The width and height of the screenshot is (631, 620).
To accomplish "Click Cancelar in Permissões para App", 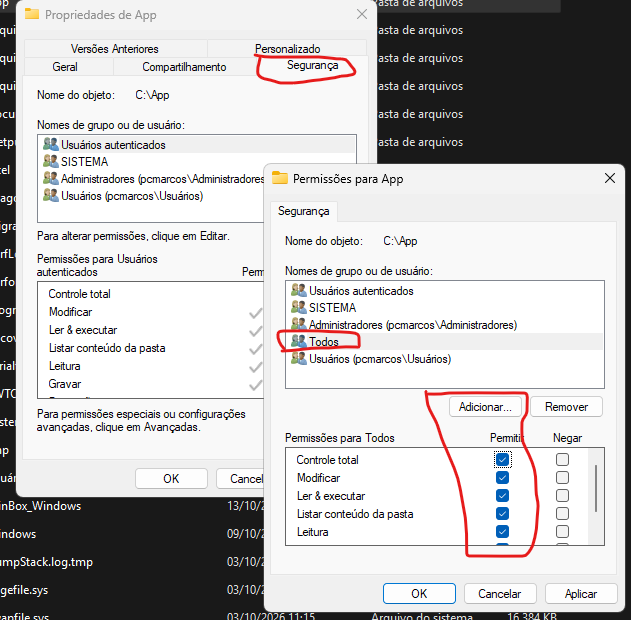I will click(500, 593).
